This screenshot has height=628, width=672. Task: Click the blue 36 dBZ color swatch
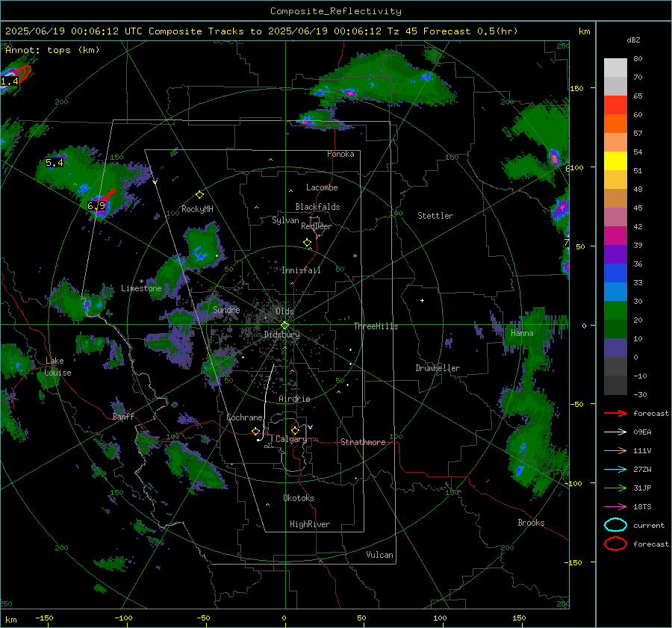pyautogui.click(x=615, y=273)
